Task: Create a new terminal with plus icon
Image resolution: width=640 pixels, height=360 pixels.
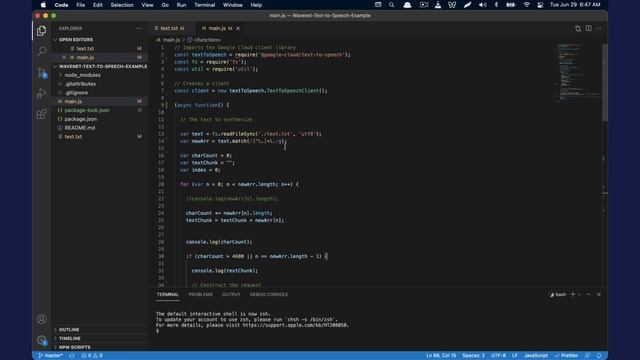Action: tap(573, 294)
